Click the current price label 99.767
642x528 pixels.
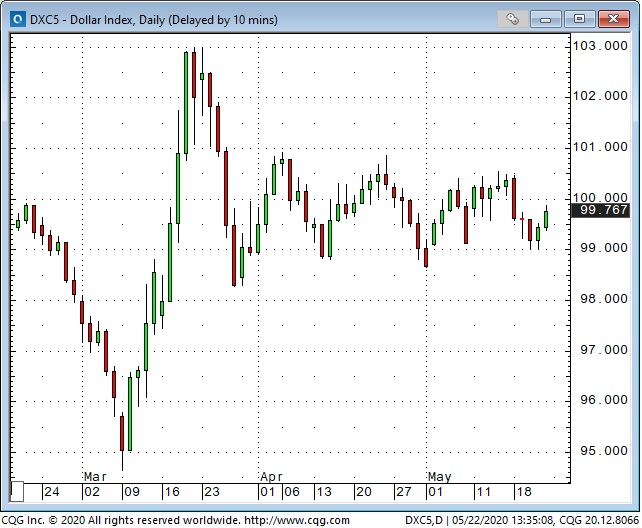point(600,210)
